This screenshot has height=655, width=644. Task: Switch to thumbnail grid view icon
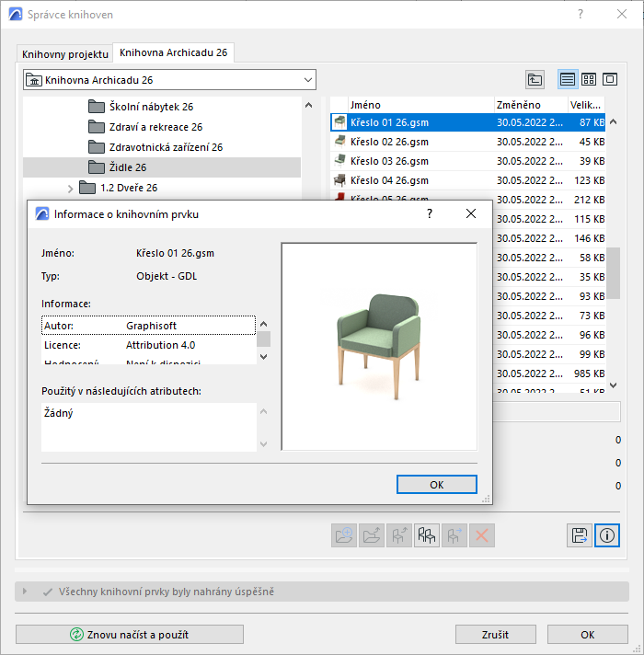pos(589,79)
